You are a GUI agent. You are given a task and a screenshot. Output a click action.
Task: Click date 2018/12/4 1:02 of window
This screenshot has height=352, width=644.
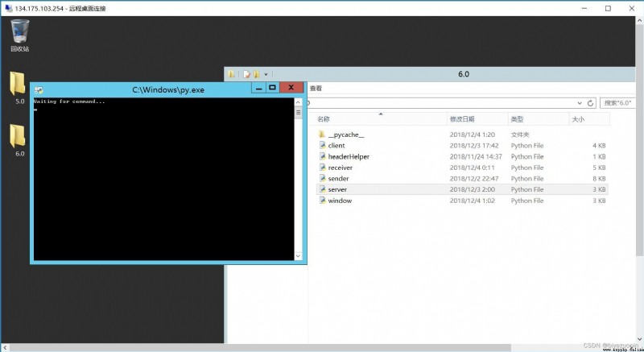tap(473, 201)
